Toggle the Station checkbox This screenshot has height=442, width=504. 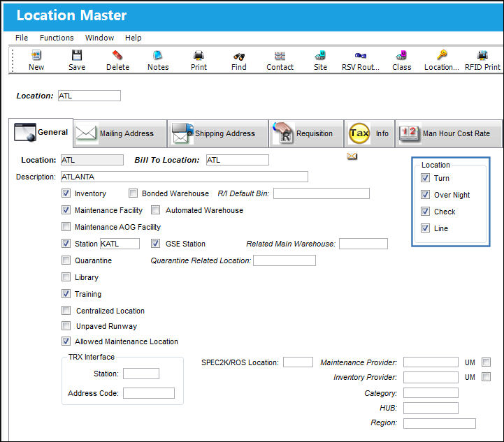pos(66,243)
